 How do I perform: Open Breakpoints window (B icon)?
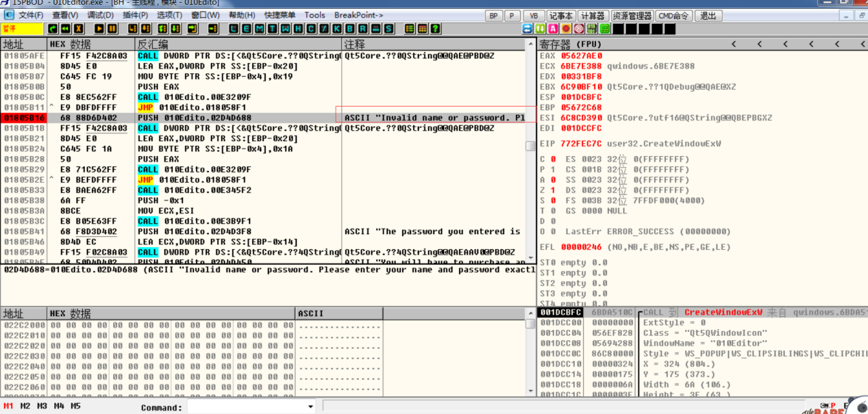pos(349,29)
